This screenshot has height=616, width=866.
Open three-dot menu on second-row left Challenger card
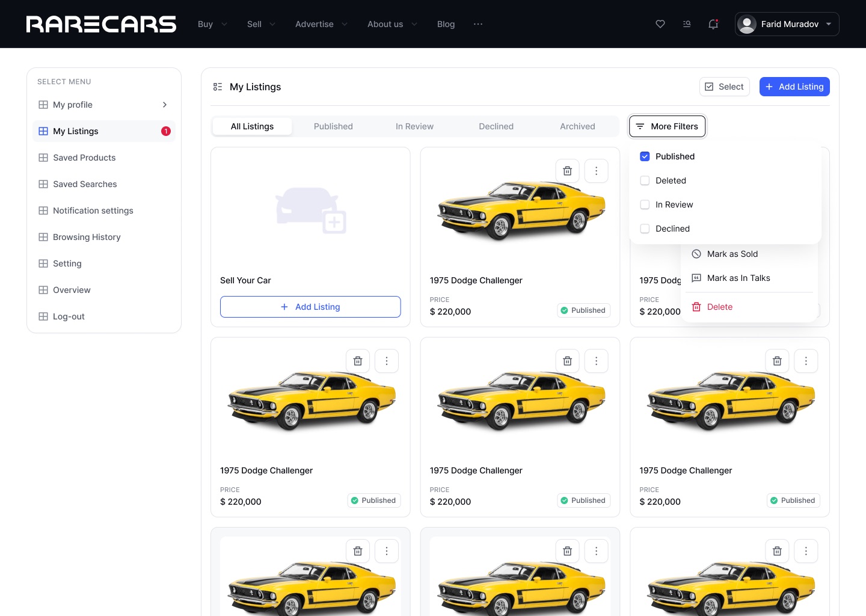pyautogui.click(x=387, y=361)
